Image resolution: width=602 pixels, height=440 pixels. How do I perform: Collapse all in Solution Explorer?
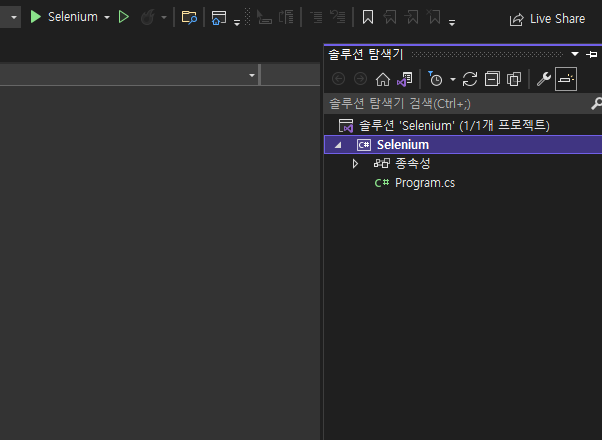tap(492, 79)
